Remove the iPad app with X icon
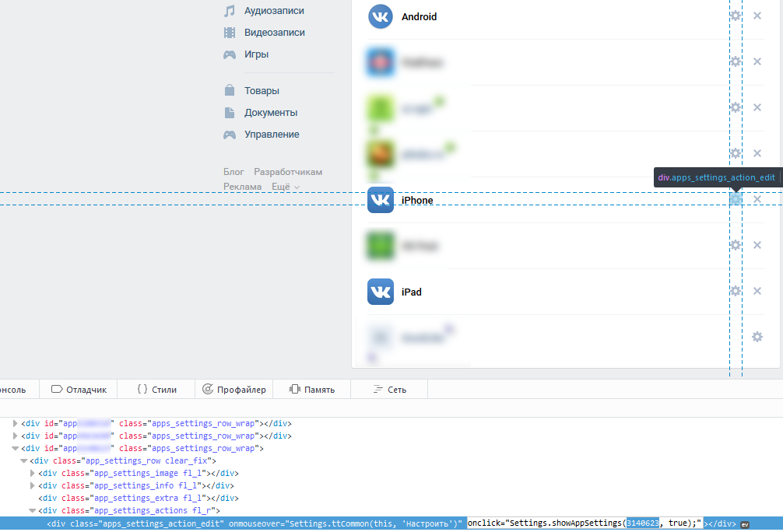This screenshot has height=532, width=783. tap(757, 291)
